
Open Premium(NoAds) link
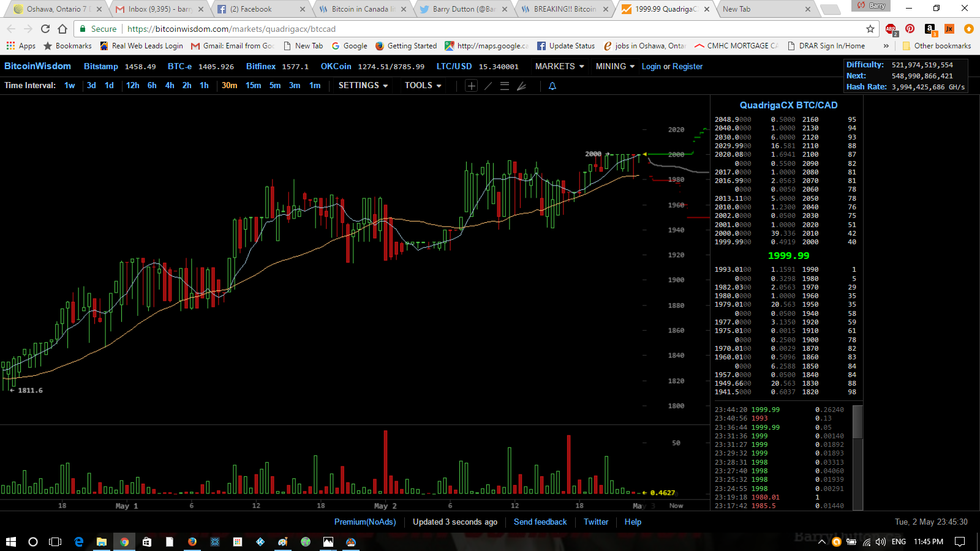coord(365,522)
